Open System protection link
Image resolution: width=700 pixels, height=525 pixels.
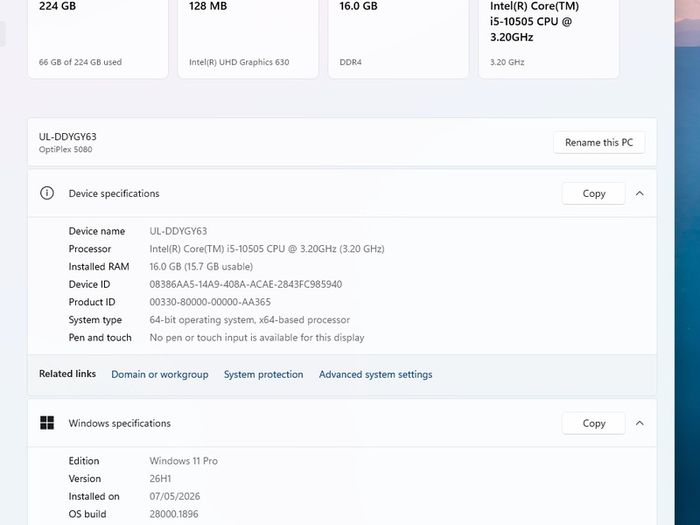pyautogui.click(x=263, y=375)
